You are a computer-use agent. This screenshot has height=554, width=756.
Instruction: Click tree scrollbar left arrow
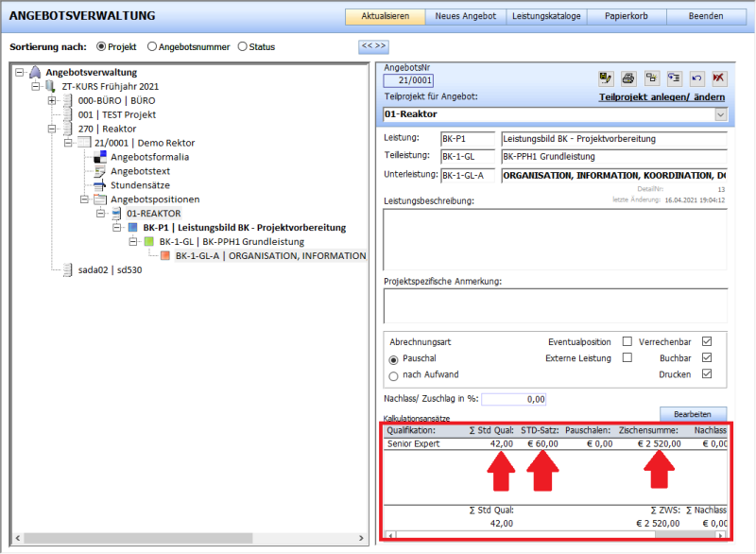(x=18, y=538)
